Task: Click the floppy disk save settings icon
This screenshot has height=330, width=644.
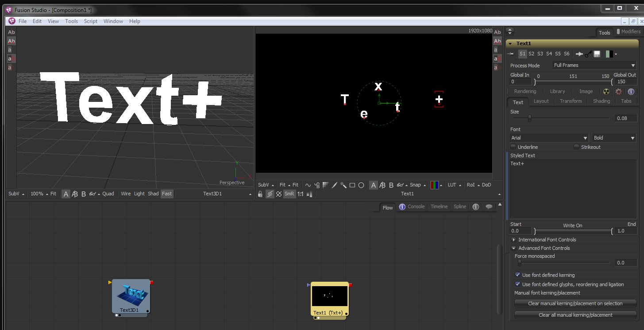Action: click(x=597, y=54)
